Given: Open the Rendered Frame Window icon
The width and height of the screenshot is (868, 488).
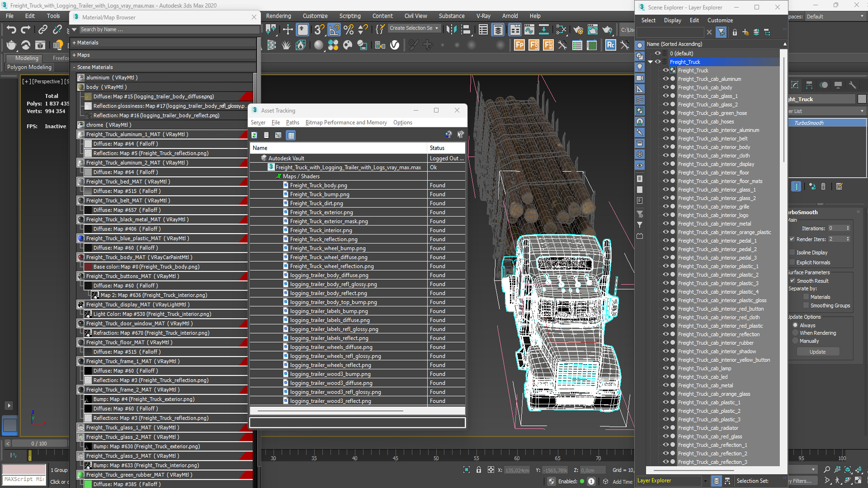Looking at the screenshot, I should [593, 30].
